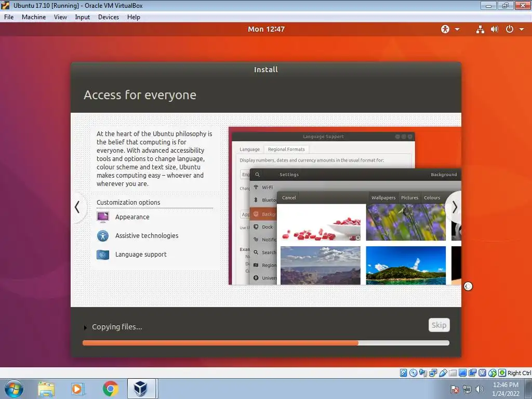
Task: Open the Devices menu
Action: pyautogui.click(x=108, y=17)
